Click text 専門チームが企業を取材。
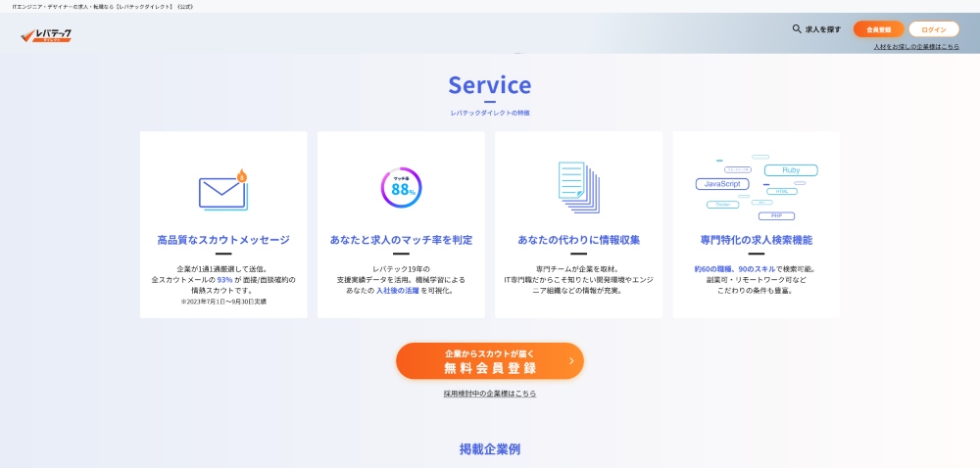 click(x=579, y=269)
